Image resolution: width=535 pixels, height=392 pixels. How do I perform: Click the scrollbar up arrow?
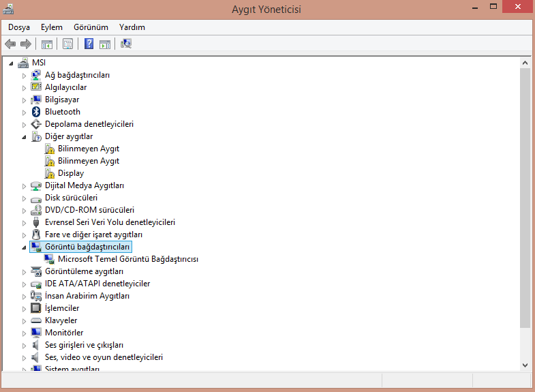tap(525, 63)
